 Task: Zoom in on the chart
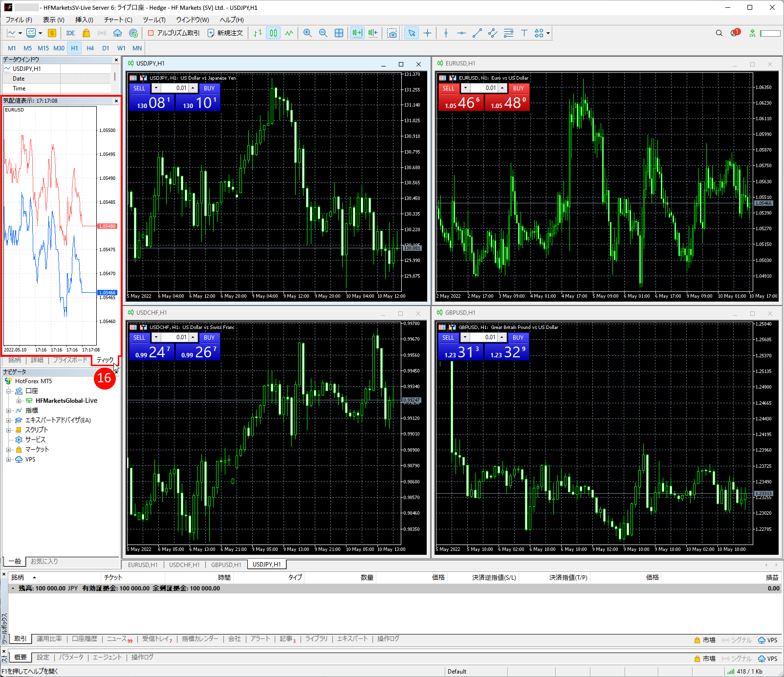pyautogui.click(x=307, y=33)
